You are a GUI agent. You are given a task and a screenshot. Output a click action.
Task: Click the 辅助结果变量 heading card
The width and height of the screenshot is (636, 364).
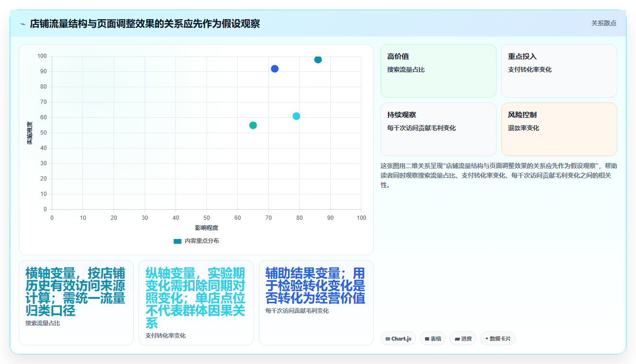click(x=316, y=302)
